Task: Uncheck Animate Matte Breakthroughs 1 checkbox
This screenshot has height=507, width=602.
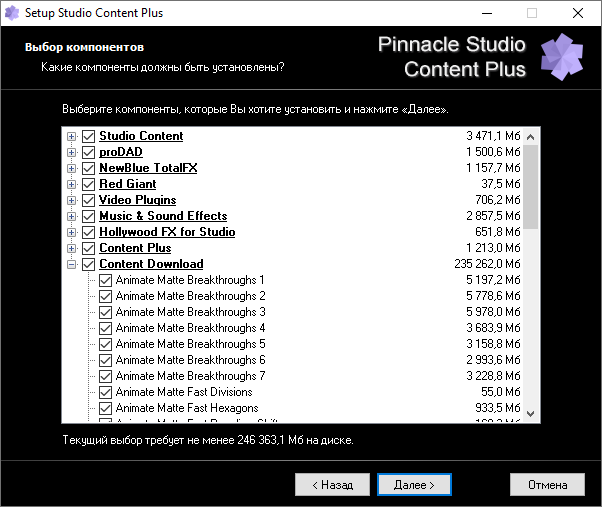Action: coord(106,280)
